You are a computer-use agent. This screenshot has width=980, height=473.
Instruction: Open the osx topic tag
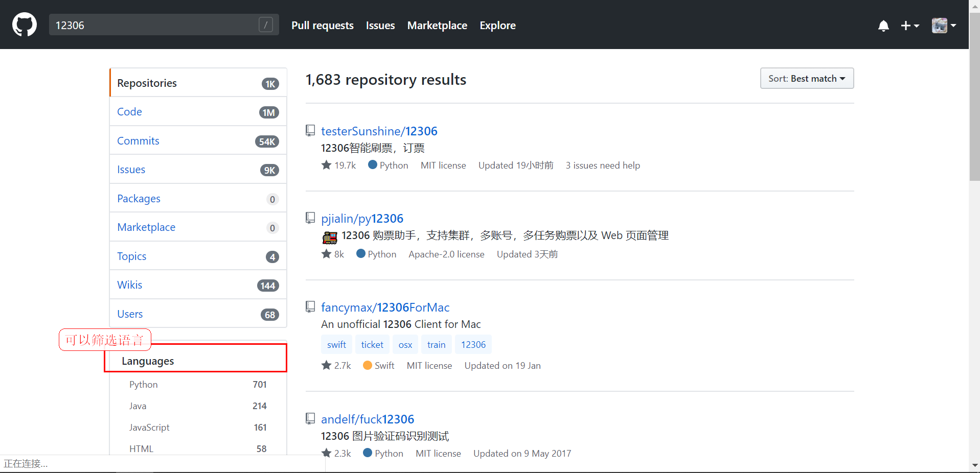(405, 345)
